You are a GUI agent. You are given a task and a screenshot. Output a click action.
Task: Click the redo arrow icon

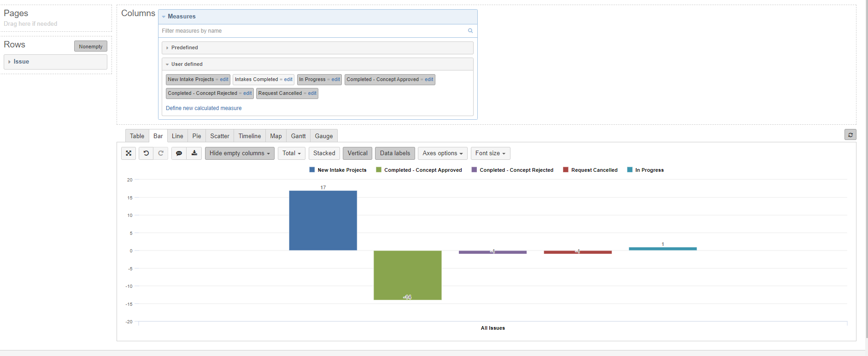point(161,153)
